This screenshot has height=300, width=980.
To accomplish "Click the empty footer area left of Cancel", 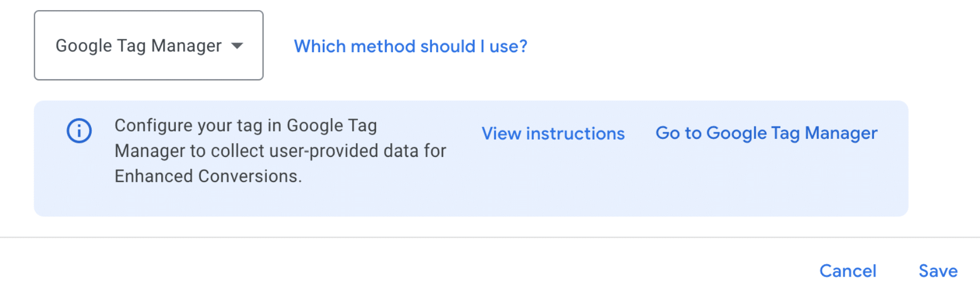I will [405, 270].
